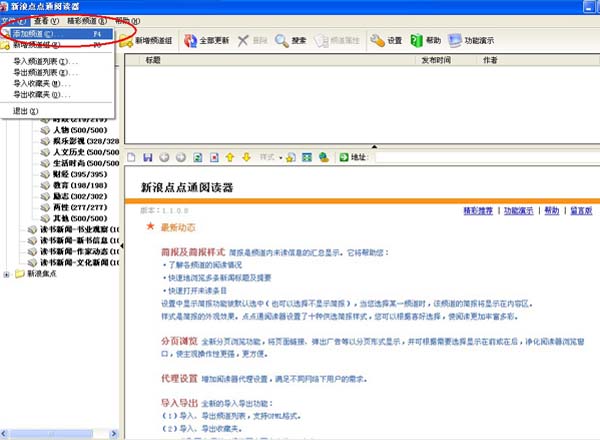Click the green 帮助 book icon
The image size is (600, 440).
pos(416,41)
